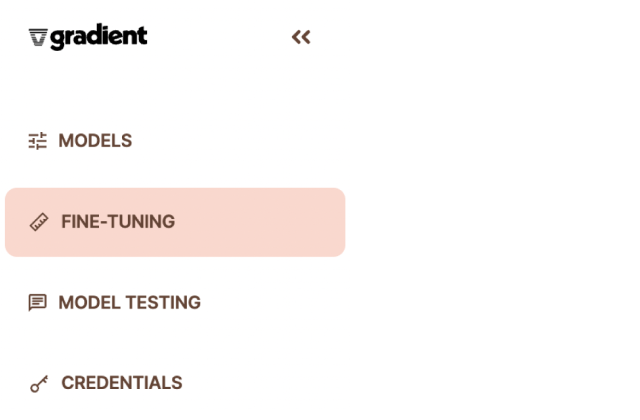
Task: Select the active pink-highlighted menu item
Action: pyautogui.click(x=175, y=222)
